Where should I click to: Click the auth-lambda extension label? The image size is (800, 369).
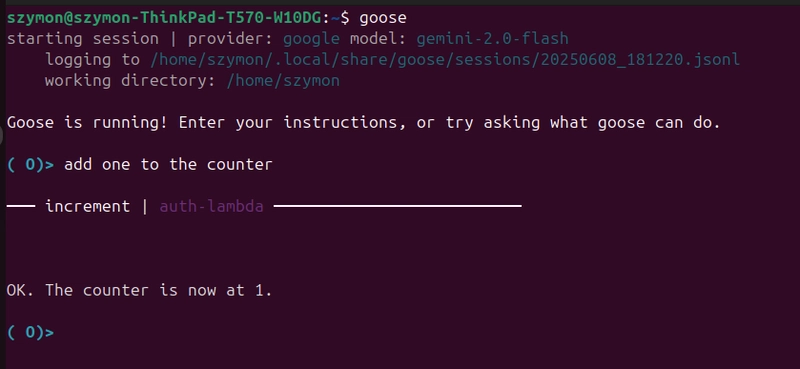(x=212, y=206)
